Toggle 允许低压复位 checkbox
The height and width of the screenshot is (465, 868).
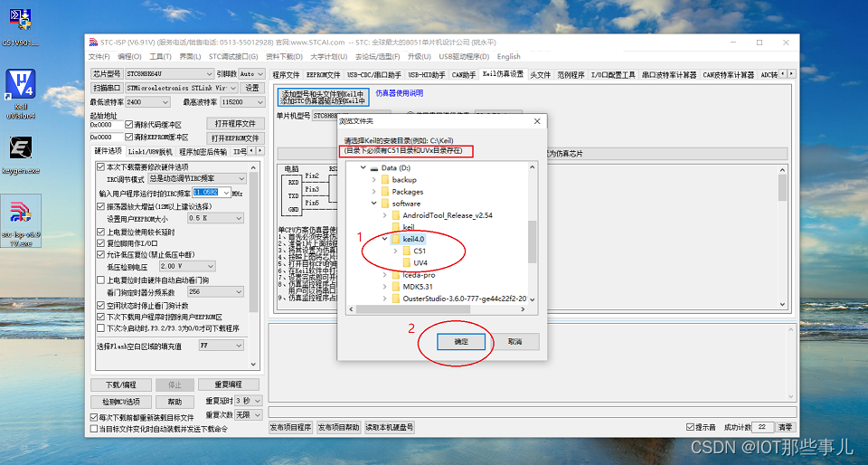tap(100, 254)
